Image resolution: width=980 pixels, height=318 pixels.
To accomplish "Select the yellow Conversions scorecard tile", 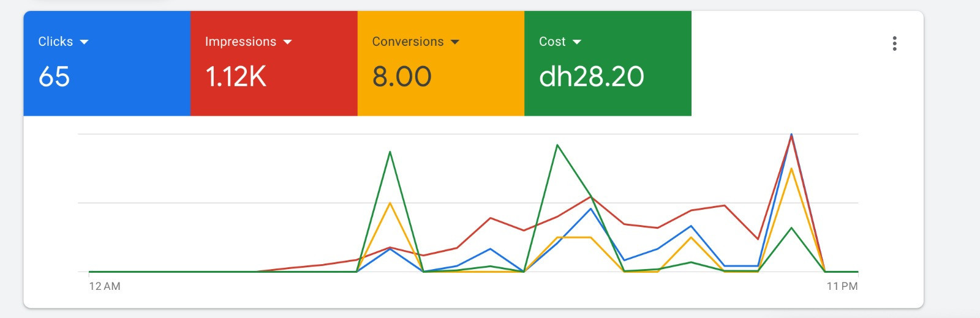I will coord(441,64).
